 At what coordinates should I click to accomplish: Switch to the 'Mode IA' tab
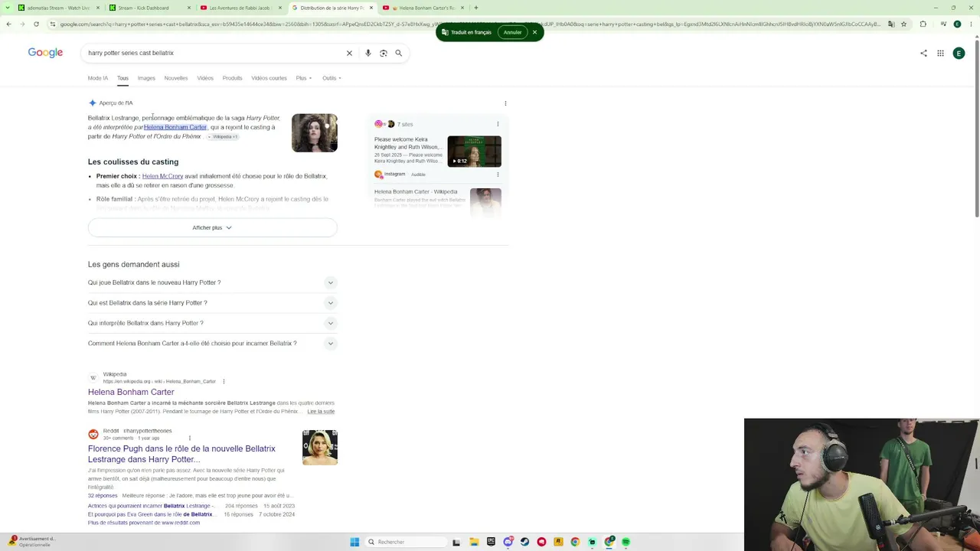click(98, 78)
